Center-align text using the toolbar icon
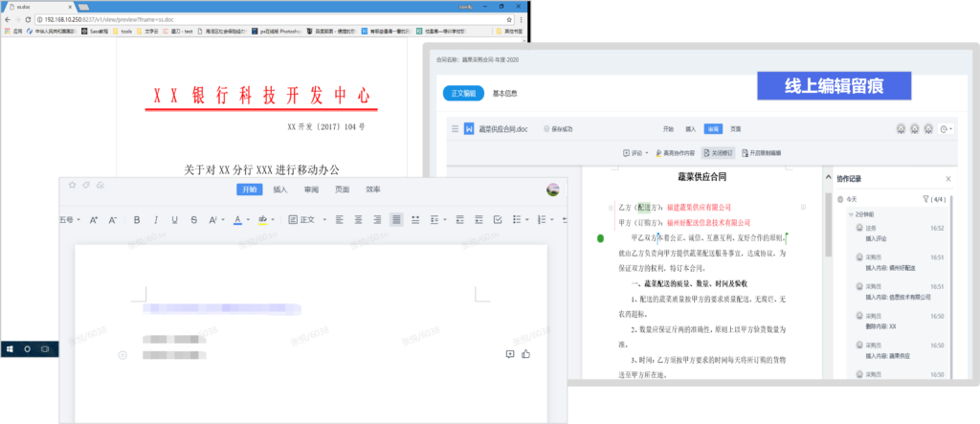The width and height of the screenshot is (980, 424). [x=359, y=220]
